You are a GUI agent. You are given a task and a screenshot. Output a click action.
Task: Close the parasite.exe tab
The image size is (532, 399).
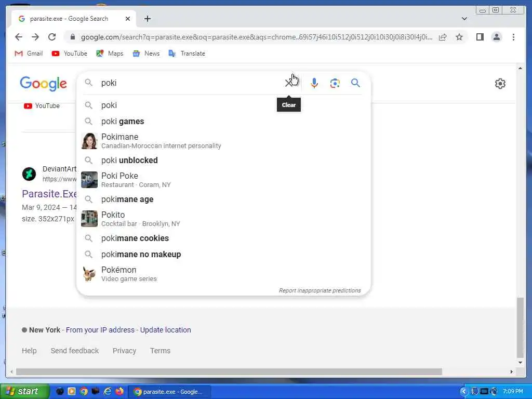point(128,19)
